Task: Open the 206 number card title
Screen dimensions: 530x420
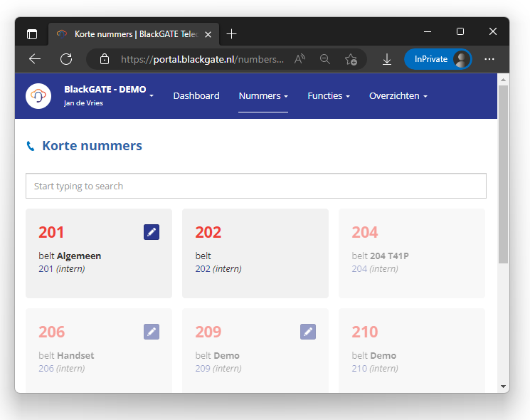Action: tap(51, 332)
